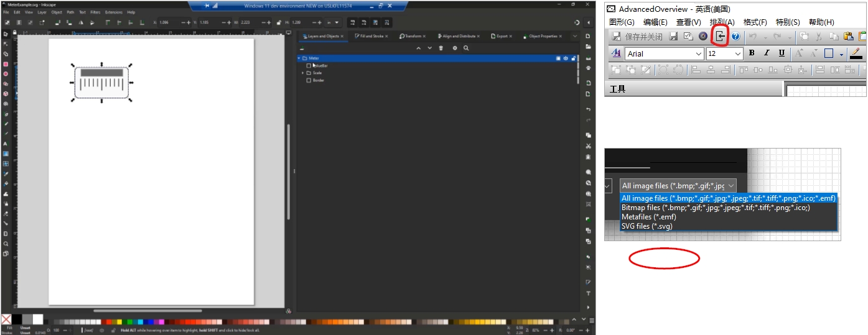Apply Underline formatting with U button

[781, 53]
